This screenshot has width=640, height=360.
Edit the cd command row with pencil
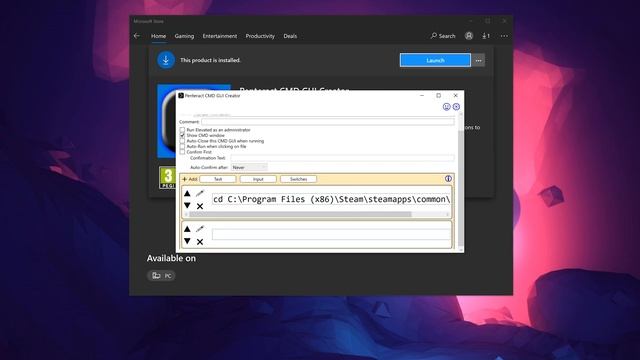[200, 193]
